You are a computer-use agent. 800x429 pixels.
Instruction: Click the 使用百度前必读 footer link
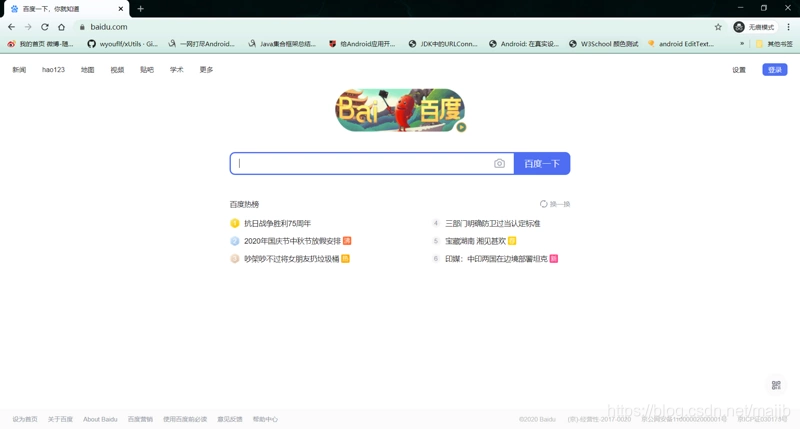(x=185, y=419)
